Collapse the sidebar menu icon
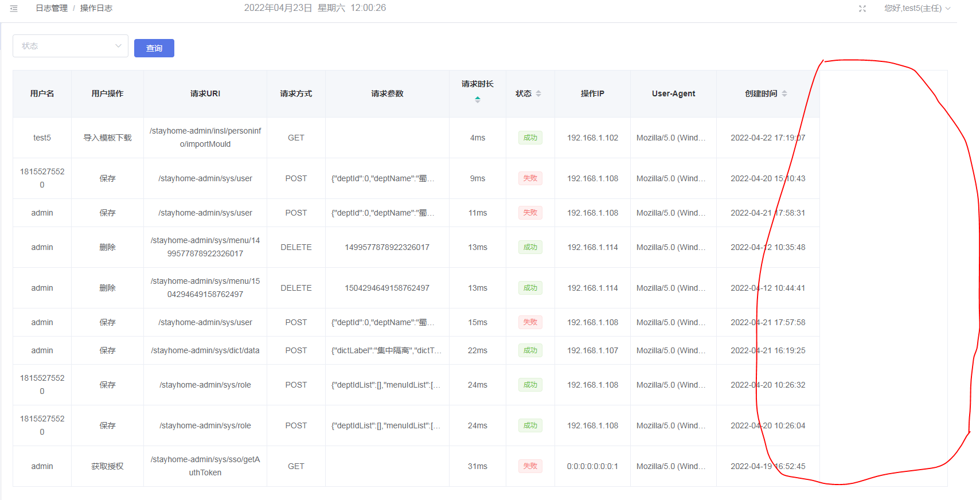Screen dimensions: 980x500 tap(14, 9)
